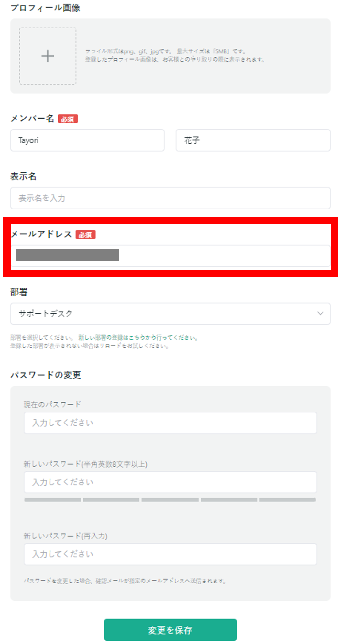Click the 表示名を入力 display name field
Viewport: 341px width, 644px height.
(170, 198)
